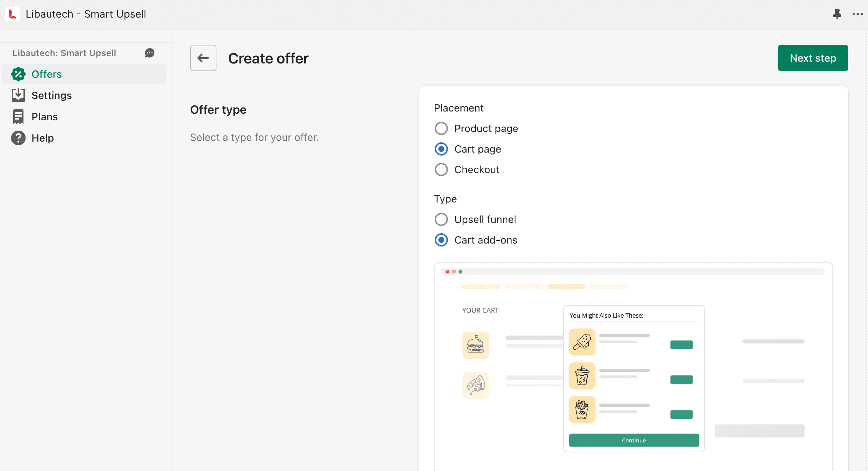Click the Continue button in preview
868x471 pixels.
634,440
